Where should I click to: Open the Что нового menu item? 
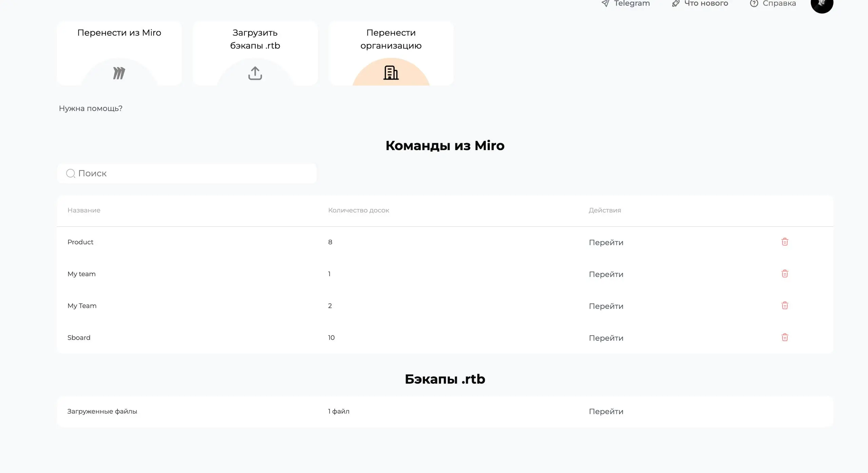[x=700, y=3]
